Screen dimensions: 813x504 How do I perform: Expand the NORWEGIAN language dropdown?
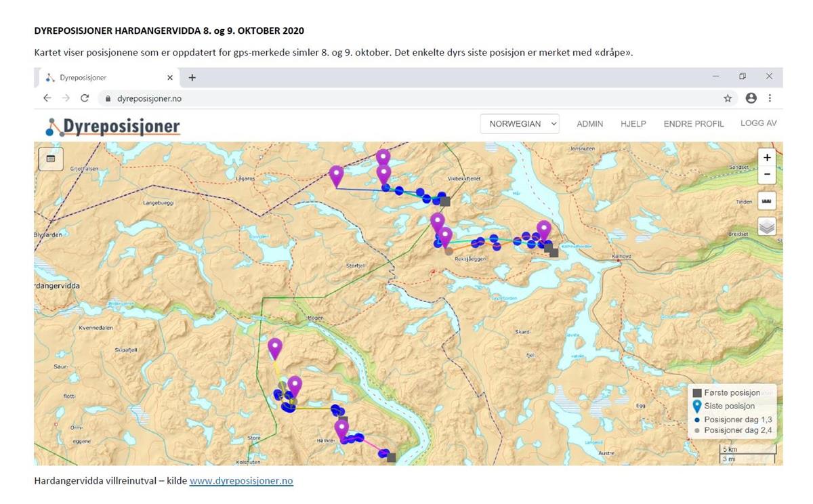520,124
